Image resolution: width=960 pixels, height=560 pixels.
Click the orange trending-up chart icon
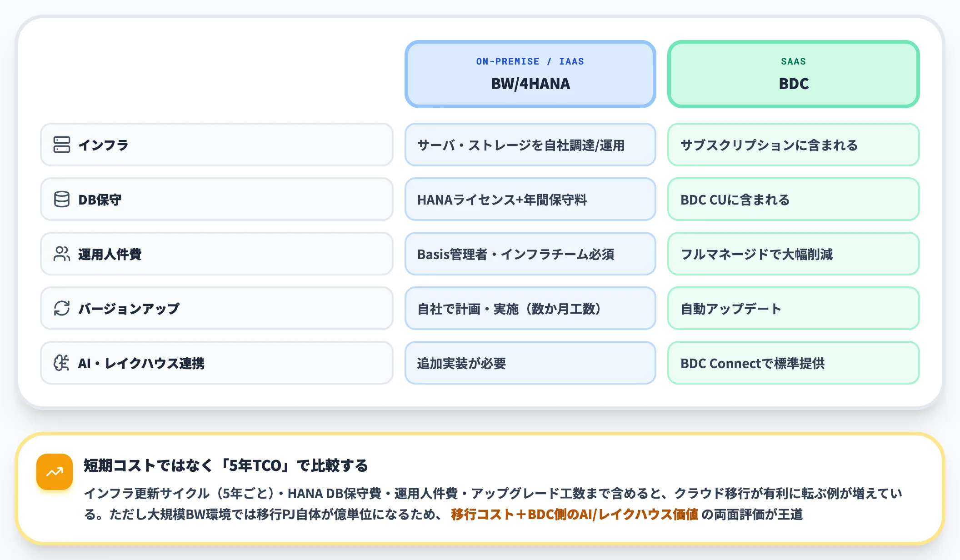click(x=55, y=472)
